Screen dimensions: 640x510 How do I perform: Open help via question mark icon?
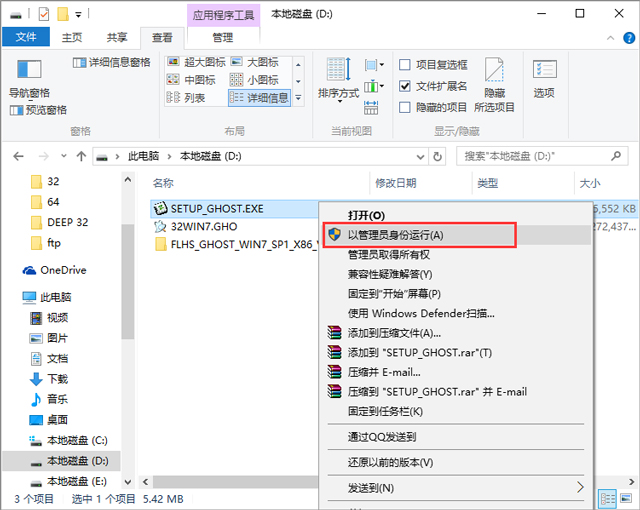pos(629,38)
